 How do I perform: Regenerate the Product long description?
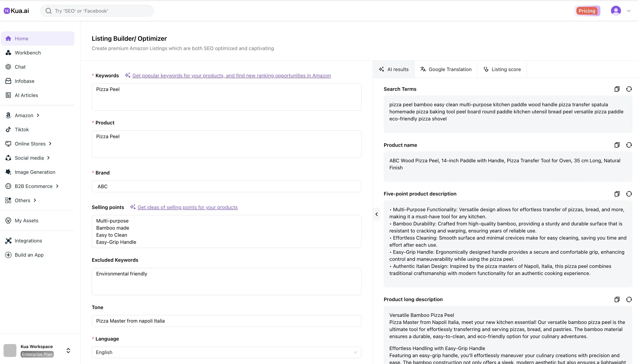click(630, 299)
